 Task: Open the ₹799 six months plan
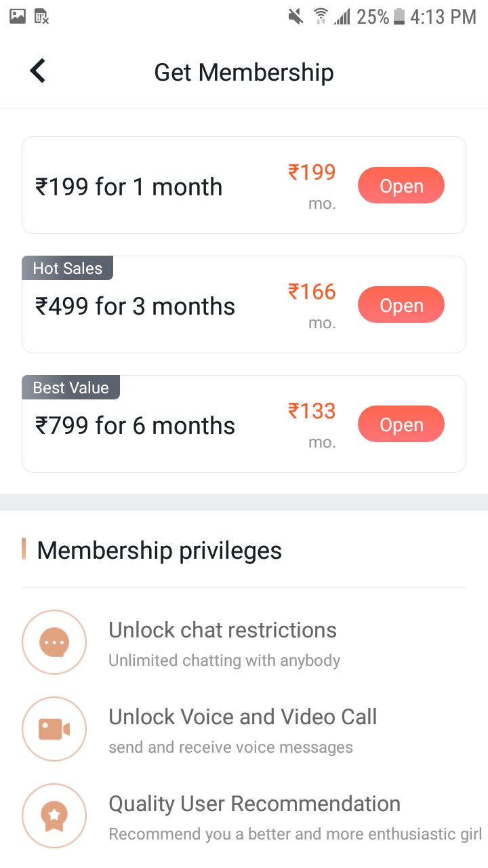point(401,425)
